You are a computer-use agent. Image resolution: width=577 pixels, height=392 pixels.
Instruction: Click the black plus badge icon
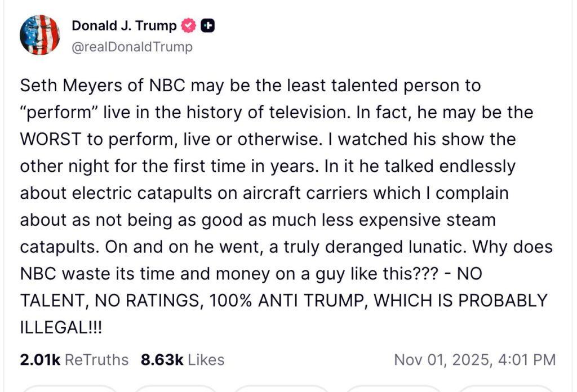208,26
